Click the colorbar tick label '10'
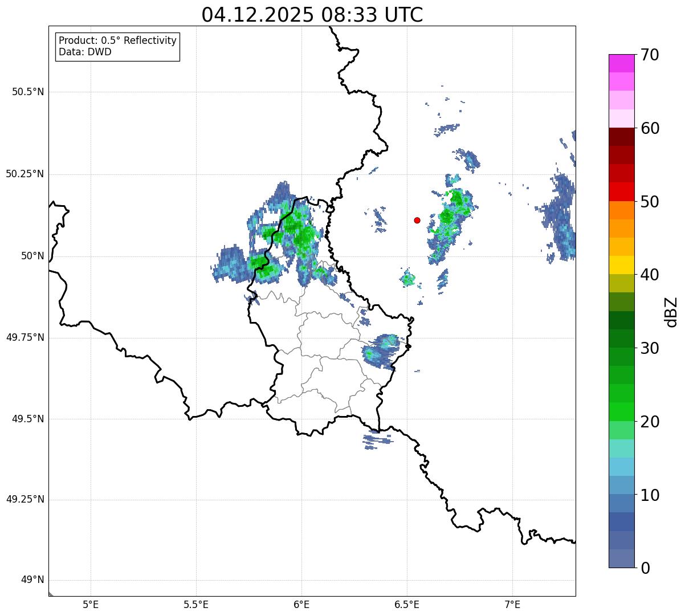The height and width of the screenshot is (616, 685). (649, 495)
